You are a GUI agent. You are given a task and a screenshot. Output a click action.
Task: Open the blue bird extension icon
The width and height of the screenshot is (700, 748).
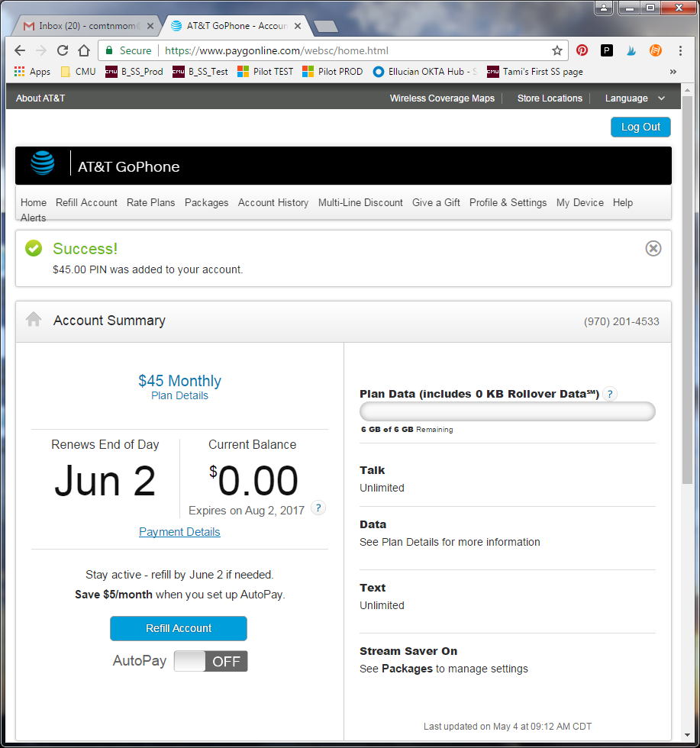point(631,50)
